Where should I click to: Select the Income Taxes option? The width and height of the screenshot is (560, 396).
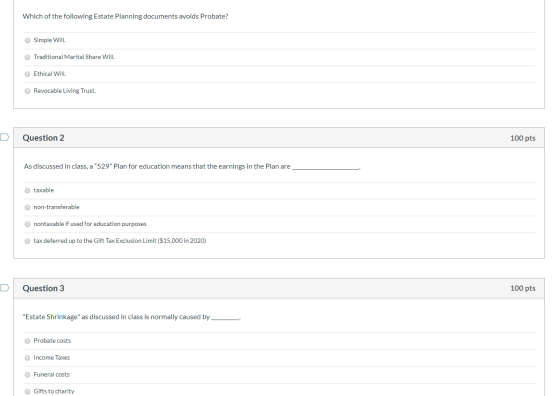pyautogui.click(x=28, y=358)
